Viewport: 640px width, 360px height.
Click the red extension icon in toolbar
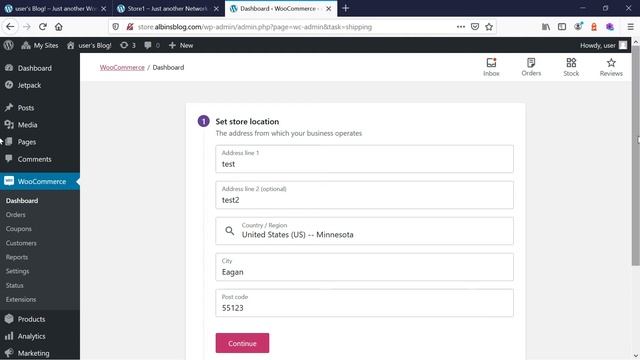click(x=594, y=27)
